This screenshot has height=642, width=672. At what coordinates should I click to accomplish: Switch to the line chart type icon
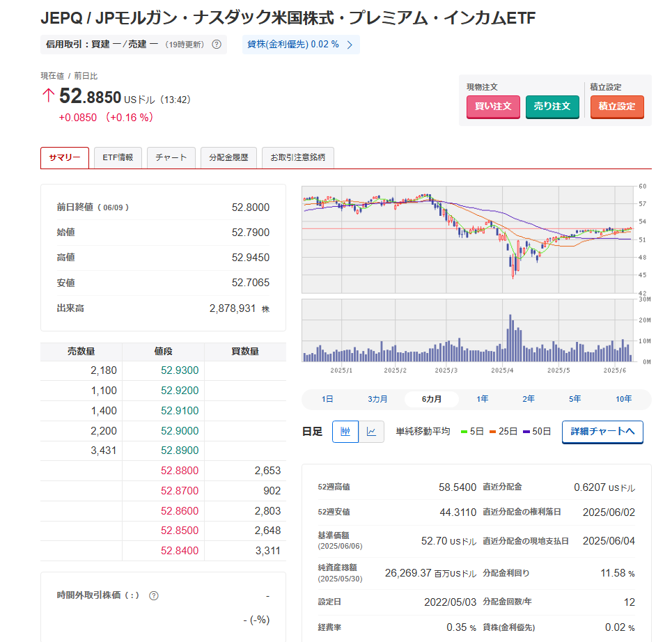pyautogui.click(x=371, y=431)
